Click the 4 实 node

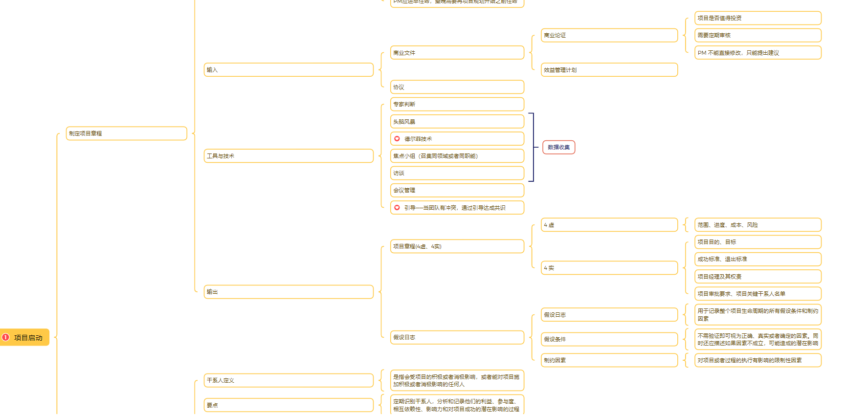pyautogui.click(x=609, y=268)
